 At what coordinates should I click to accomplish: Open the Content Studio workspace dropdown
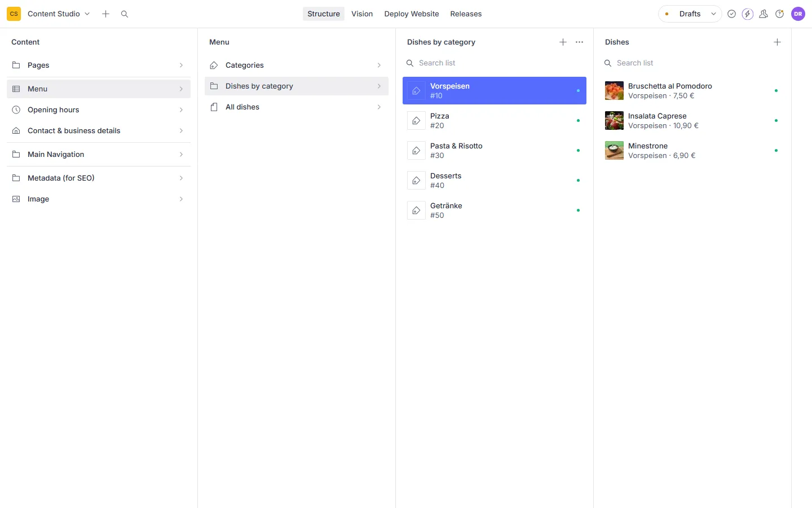[x=59, y=14]
